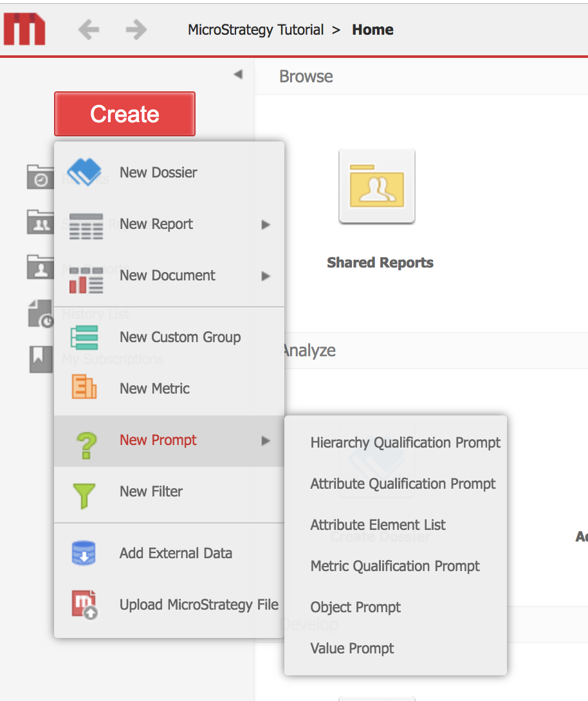Image resolution: width=588 pixels, height=701 pixels.
Task: Click the Shared Reports sidebar folder icon
Action: (41, 222)
